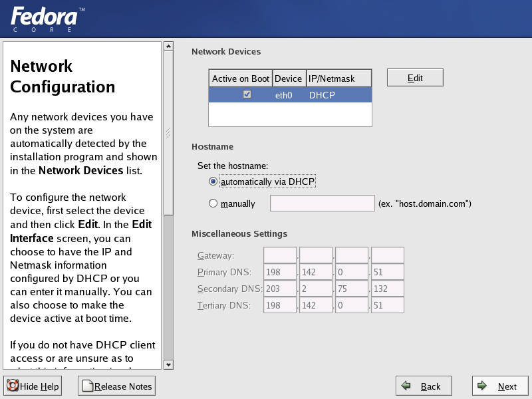Click the first Gateway octet field
Screen dimensions: 532x399
[x=280, y=255]
